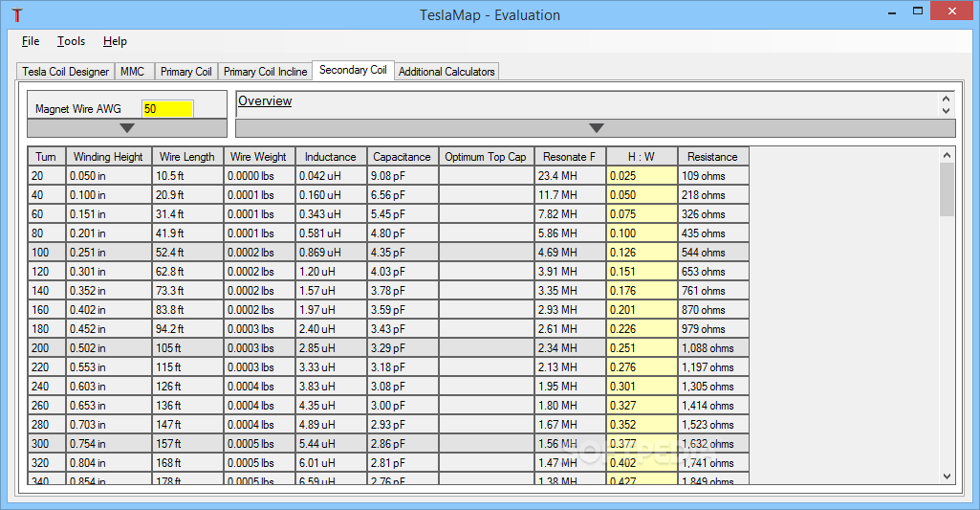
Task: Click the Overview box up arrow
Action: [946, 99]
